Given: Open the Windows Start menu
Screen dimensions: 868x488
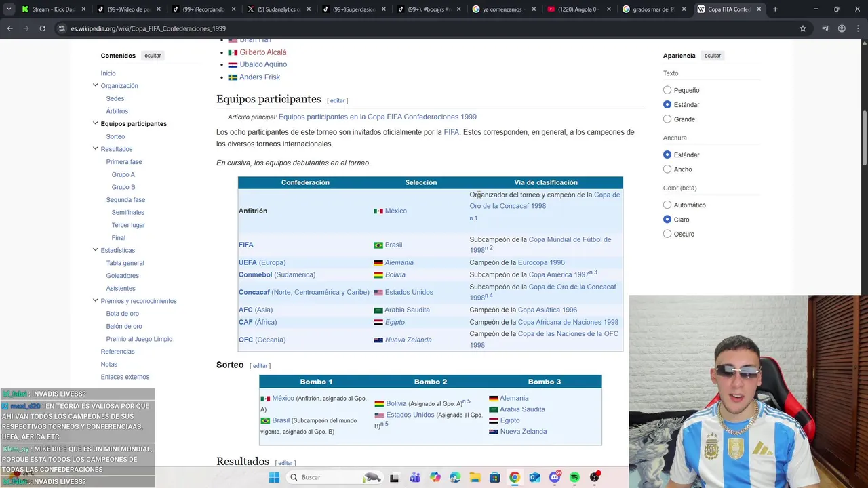Looking at the screenshot, I should tap(274, 477).
